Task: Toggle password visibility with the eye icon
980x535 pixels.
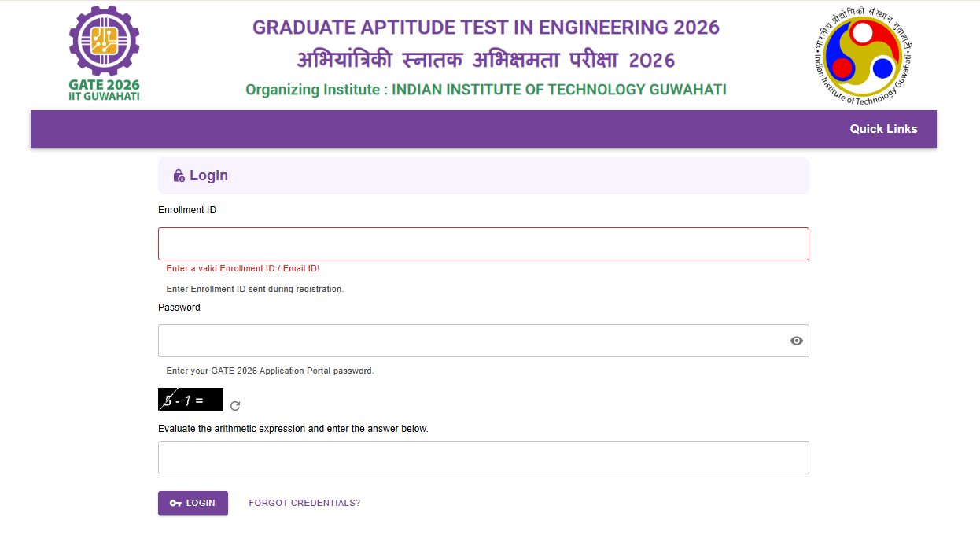Action: (x=796, y=340)
